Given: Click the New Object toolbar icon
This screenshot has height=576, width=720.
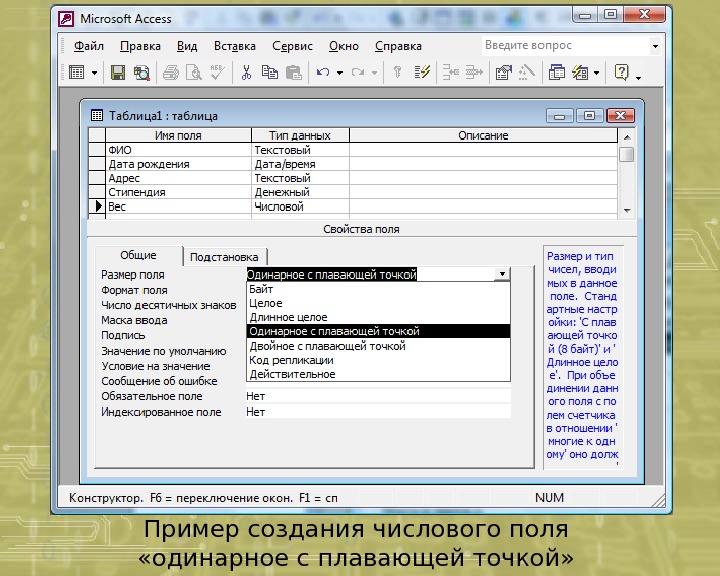Looking at the screenshot, I should pos(580,73).
